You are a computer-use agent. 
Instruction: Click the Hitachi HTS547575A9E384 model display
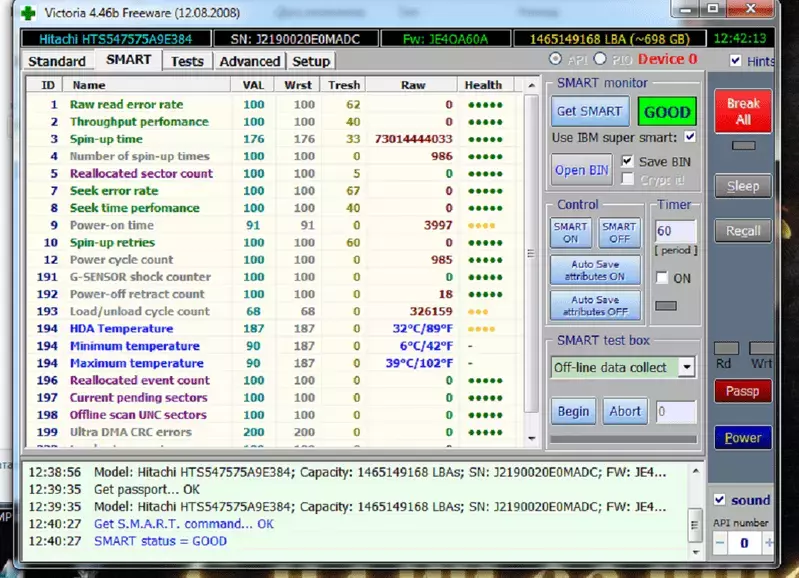point(116,39)
